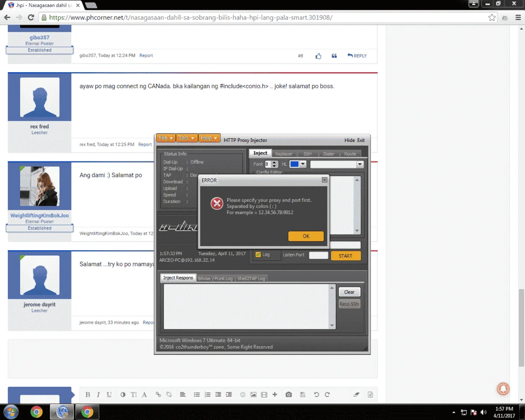Open WeightliftingKimBokJoo's avatar thumbnail
525x420 pixels.
click(x=39, y=186)
